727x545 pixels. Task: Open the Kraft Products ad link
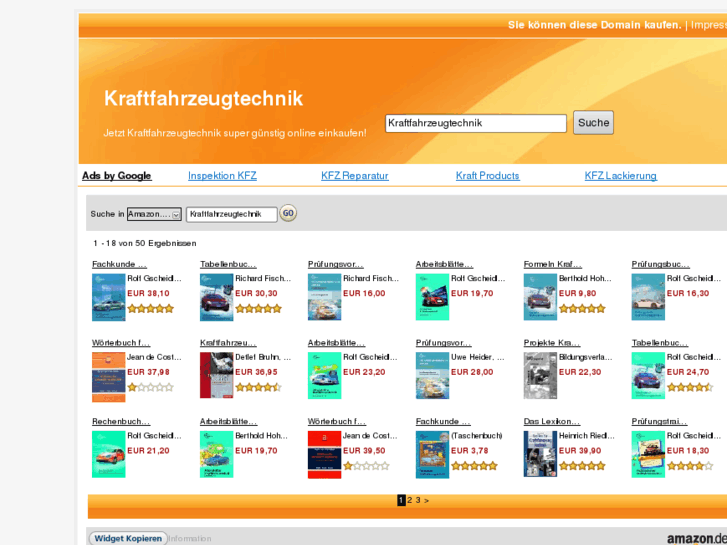tap(487, 176)
